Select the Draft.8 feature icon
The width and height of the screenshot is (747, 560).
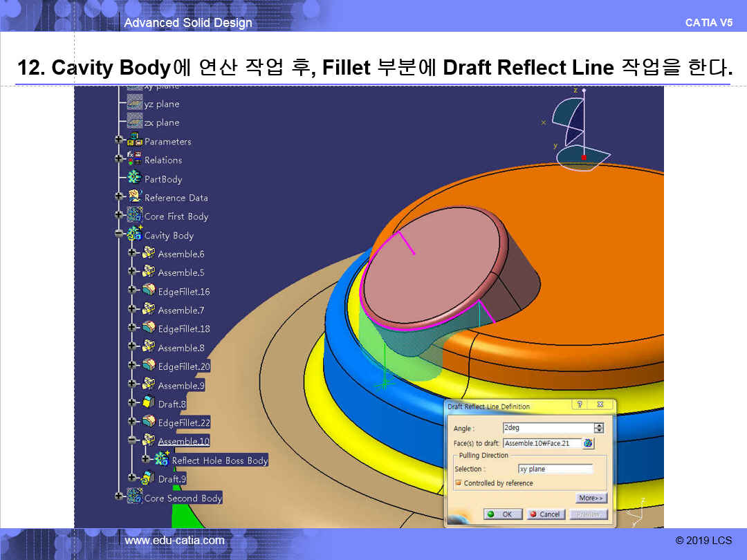coord(149,404)
